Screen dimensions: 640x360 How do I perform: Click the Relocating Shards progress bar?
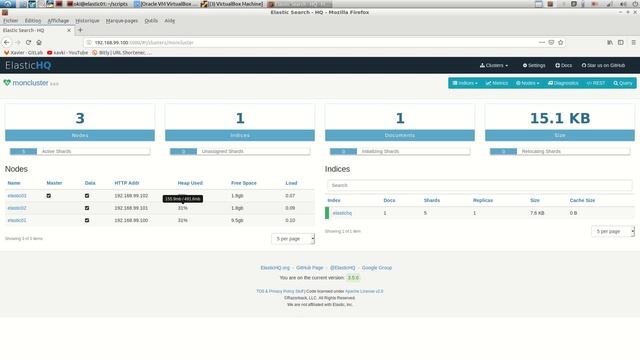[x=560, y=151]
